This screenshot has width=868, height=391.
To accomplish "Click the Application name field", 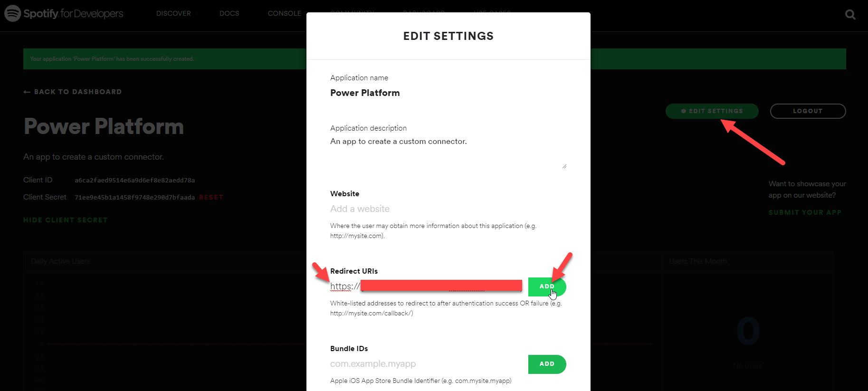I will 365,93.
